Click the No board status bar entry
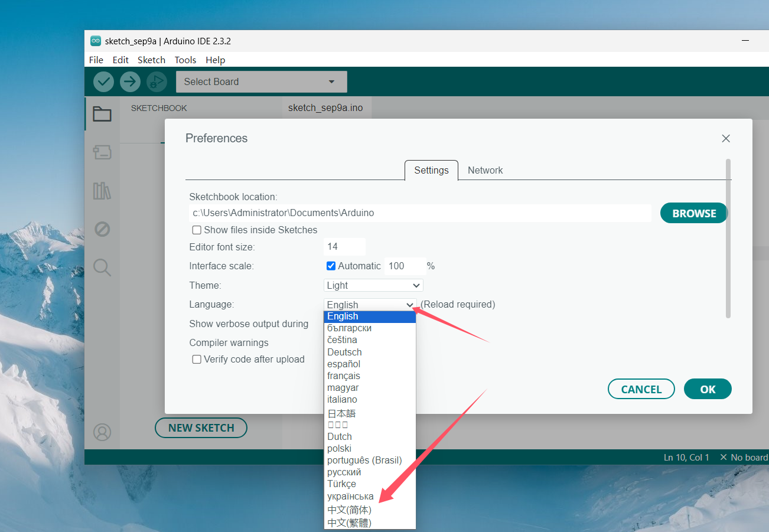The height and width of the screenshot is (532, 769). pos(744,458)
